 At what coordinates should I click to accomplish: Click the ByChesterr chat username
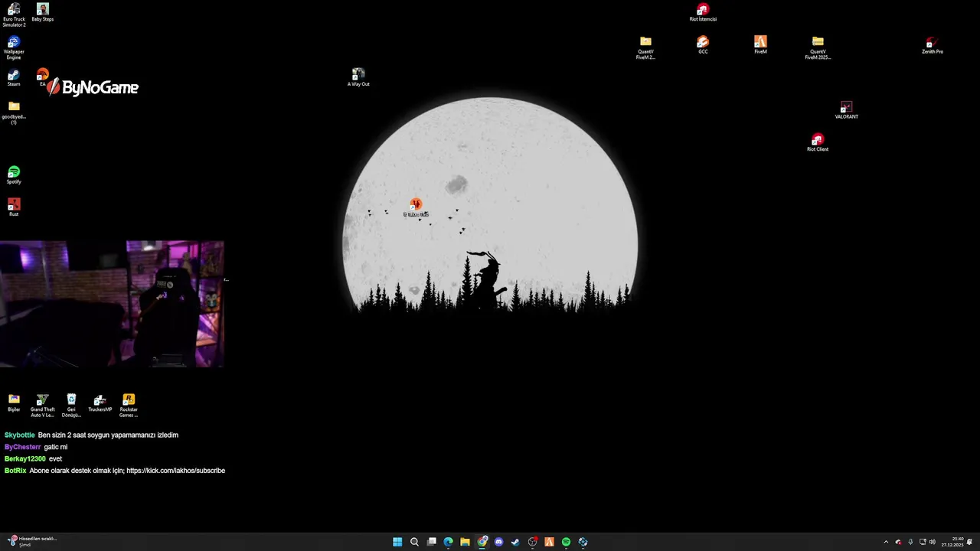pos(23,447)
